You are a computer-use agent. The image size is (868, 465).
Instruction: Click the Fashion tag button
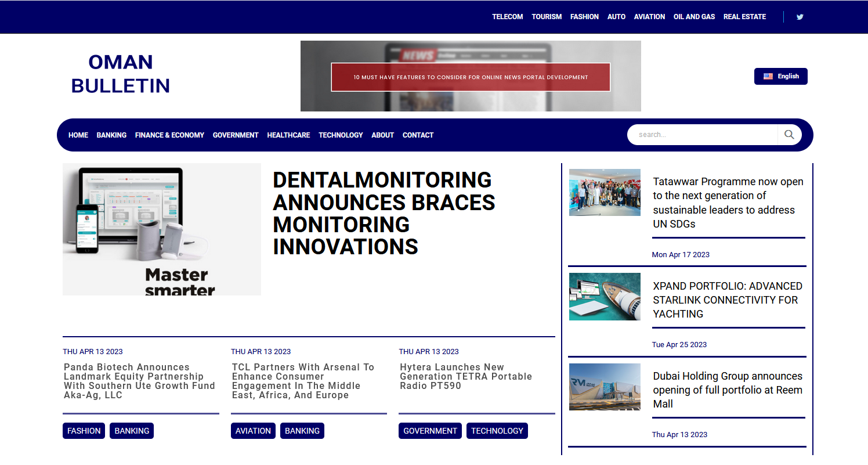click(84, 431)
